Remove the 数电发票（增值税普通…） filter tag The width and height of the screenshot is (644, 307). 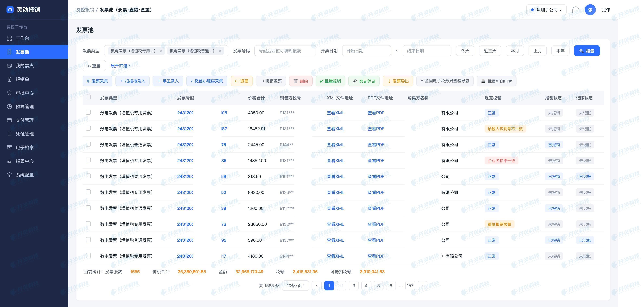(x=220, y=51)
